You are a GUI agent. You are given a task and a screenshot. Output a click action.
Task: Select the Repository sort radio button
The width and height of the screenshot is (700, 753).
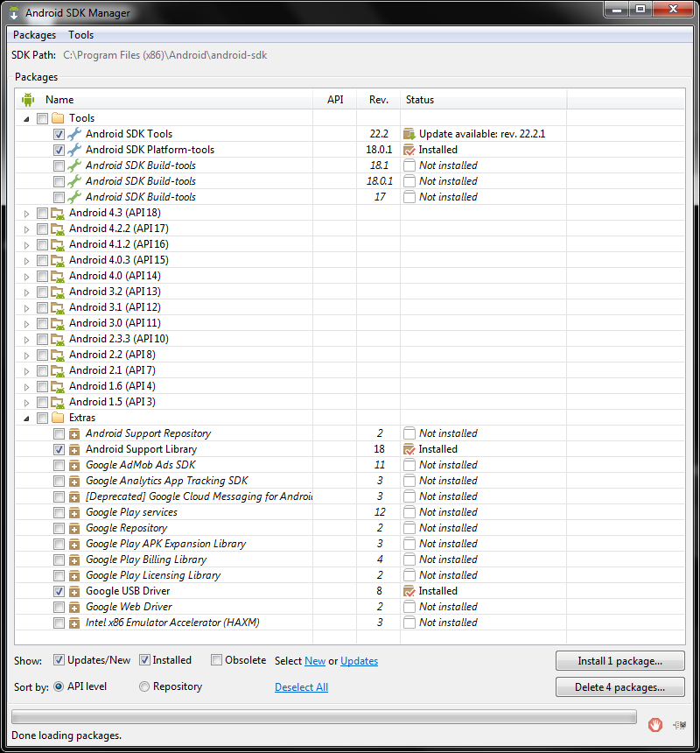click(x=143, y=686)
